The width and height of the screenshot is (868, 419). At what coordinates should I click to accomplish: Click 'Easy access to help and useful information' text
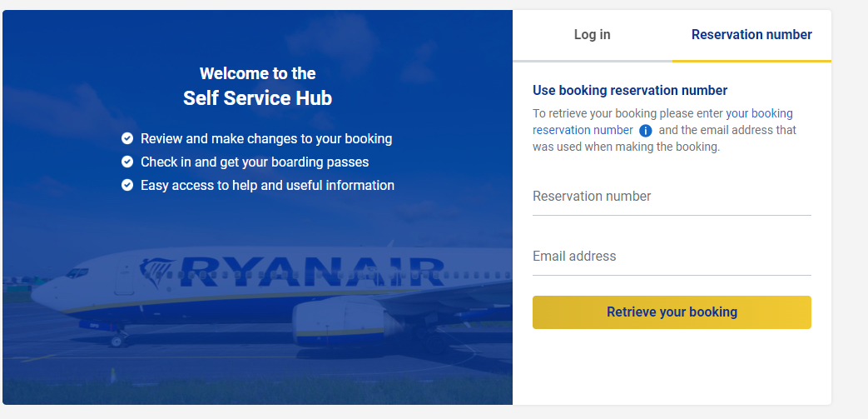point(267,185)
